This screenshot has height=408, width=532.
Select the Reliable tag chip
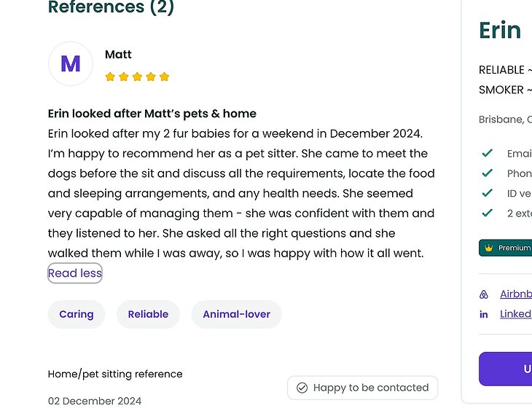coord(148,314)
